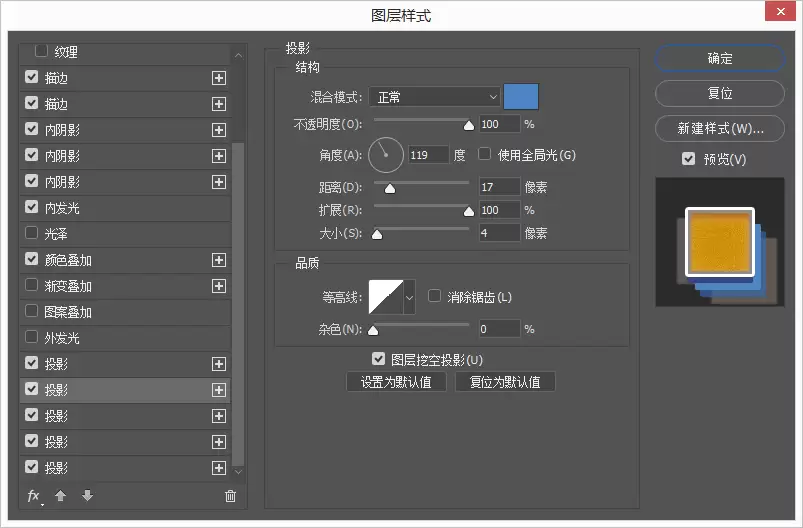Click the plus icon on the second 内阴影 row
The width and height of the screenshot is (803, 528).
pos(219,156)
